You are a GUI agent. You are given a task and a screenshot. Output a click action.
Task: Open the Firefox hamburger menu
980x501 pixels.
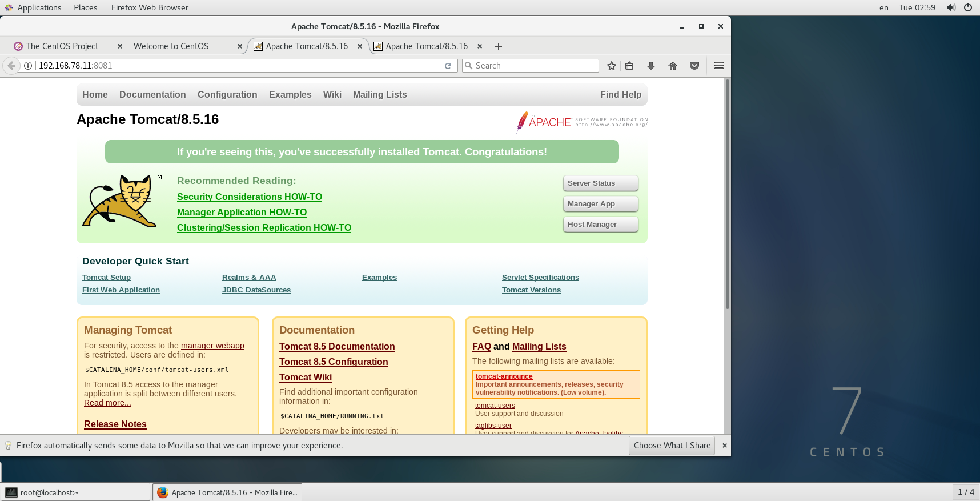(x=719, y=66)
